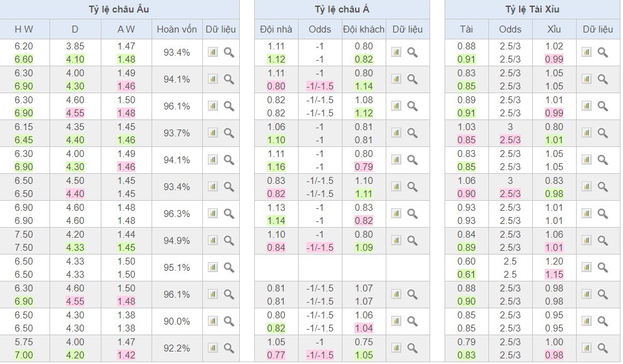Viewport: 623px width, 364px height.
Task: Open Tài Xỉu chart icon for row 1.03 / 0.80
Action: (587, 133)
